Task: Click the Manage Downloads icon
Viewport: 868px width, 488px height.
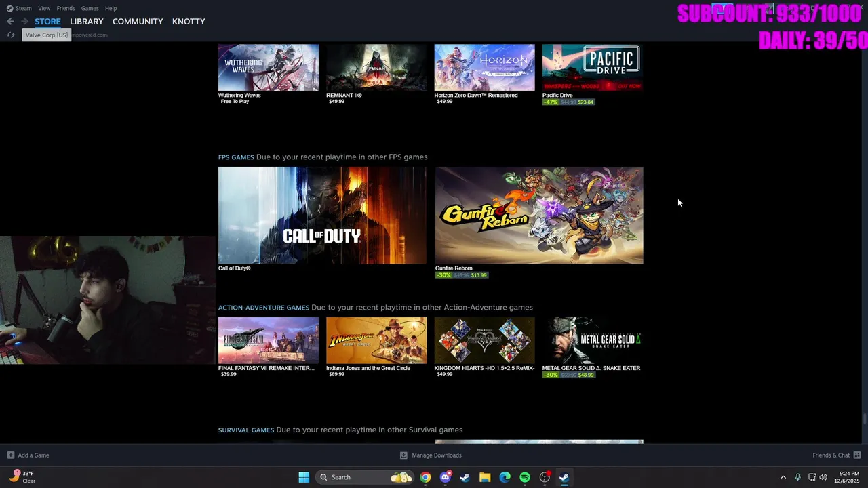Action: coord(403,455)
